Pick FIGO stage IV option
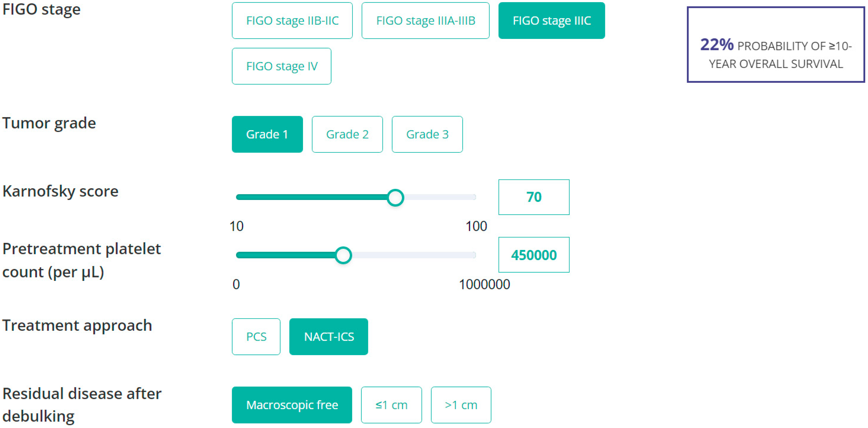 click(281, 66)
